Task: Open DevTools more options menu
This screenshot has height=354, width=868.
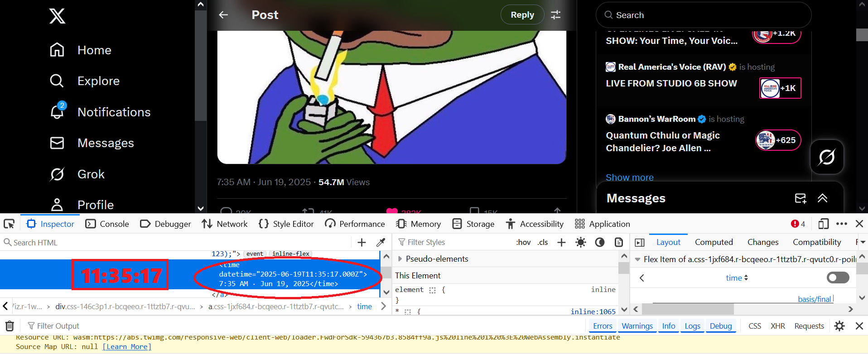Action: [842, 224]
